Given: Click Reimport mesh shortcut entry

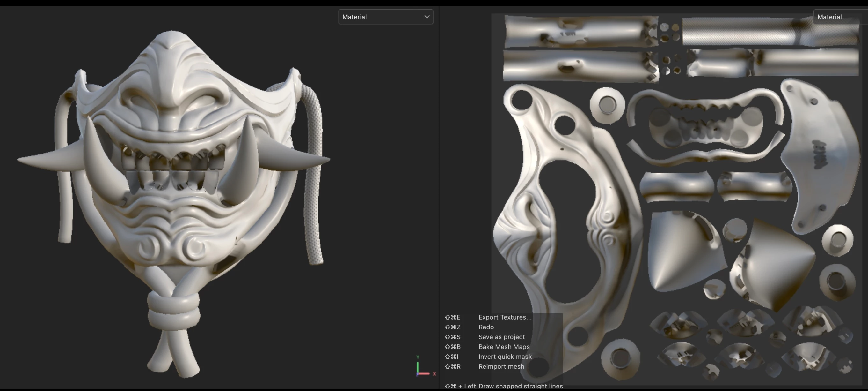Looking at the screenshot, I should 501,366.
